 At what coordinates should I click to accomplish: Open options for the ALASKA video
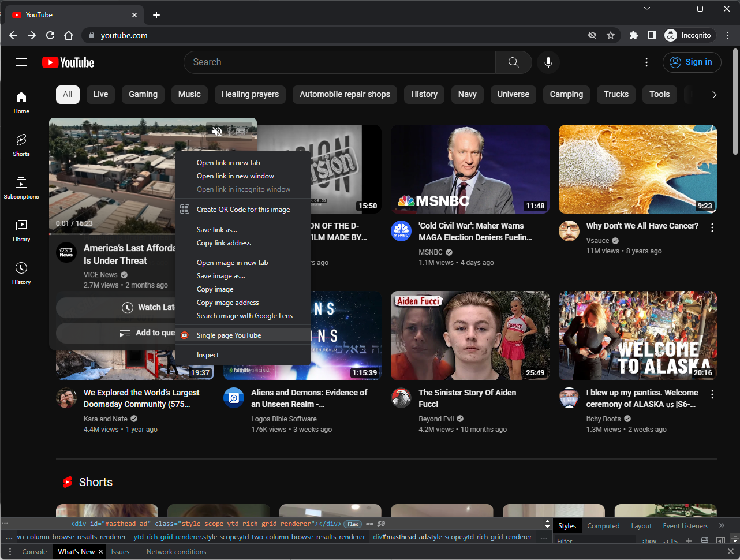click(x=712, y=394)
